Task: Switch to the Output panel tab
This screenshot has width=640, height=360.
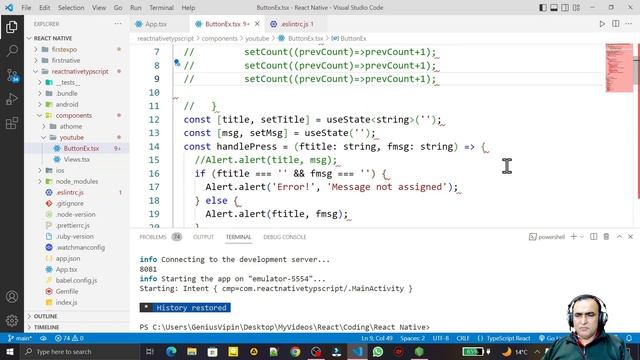Action: pos(203,237)
